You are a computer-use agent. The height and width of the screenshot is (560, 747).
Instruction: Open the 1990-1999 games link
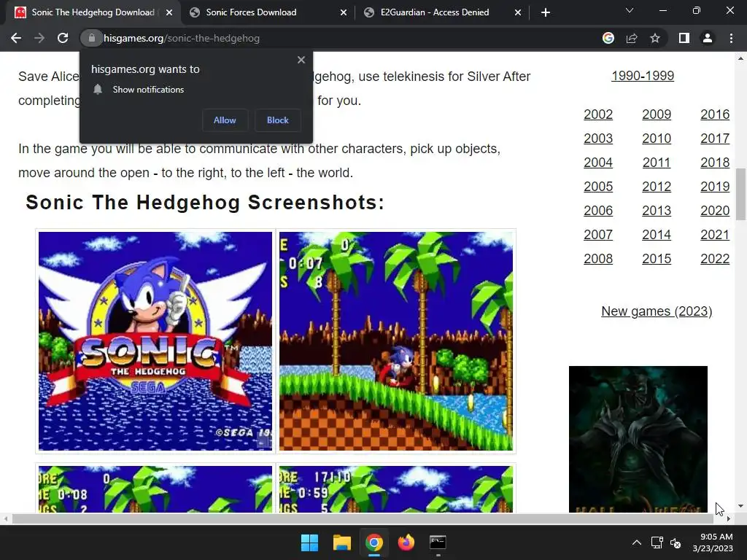click(643, 76)
